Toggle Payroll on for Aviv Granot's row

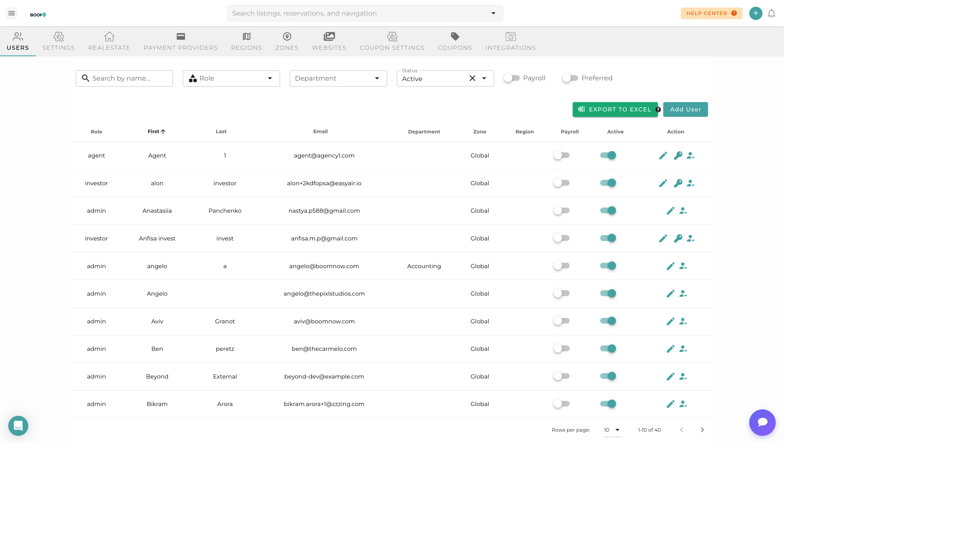[561, 321]
